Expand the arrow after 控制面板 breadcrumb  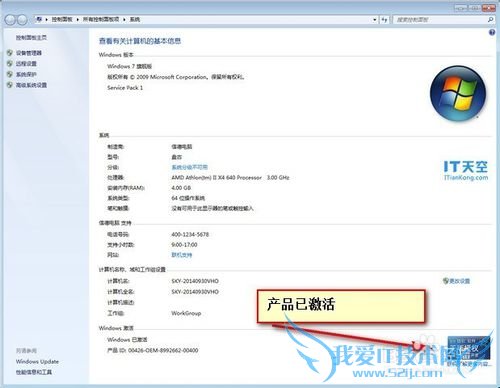tap(77, 20)
